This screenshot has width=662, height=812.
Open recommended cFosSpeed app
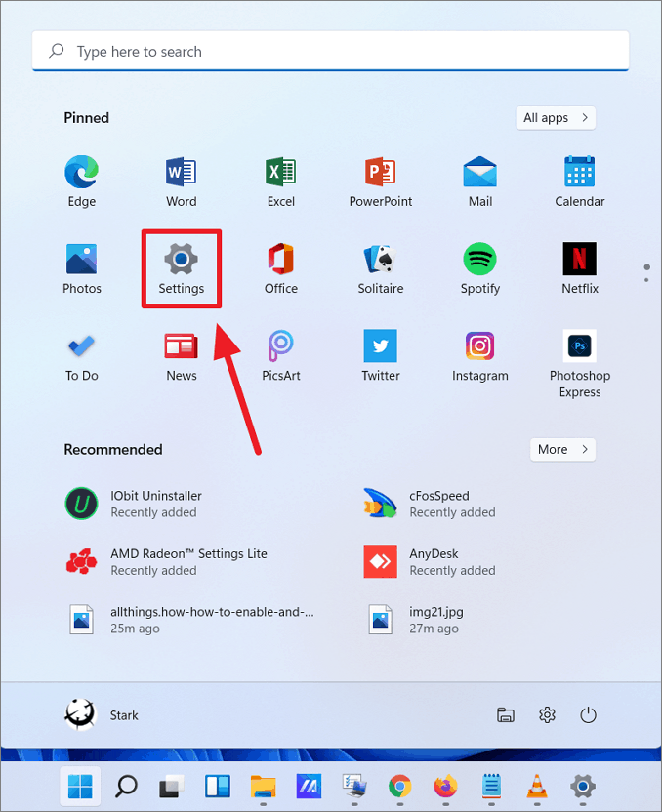coord(430,504)
